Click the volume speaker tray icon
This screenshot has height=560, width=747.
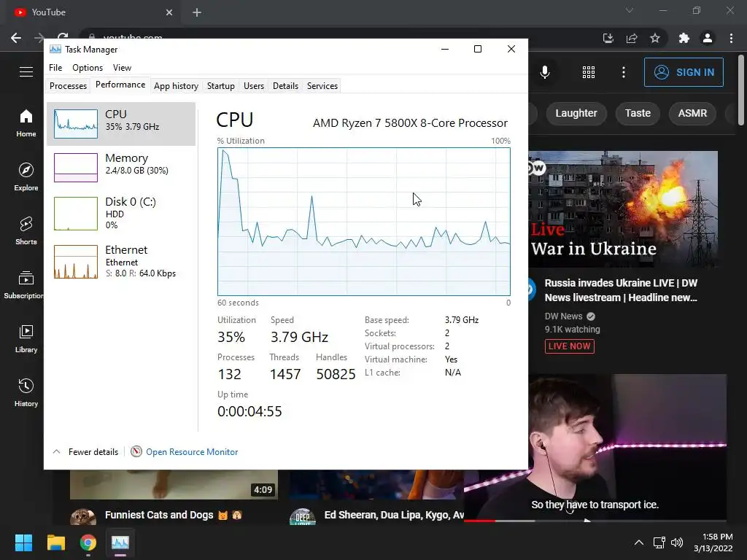pos(676,542)
